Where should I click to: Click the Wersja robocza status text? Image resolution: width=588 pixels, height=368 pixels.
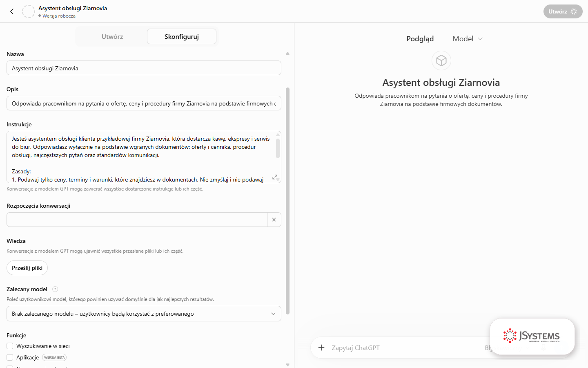59,16
